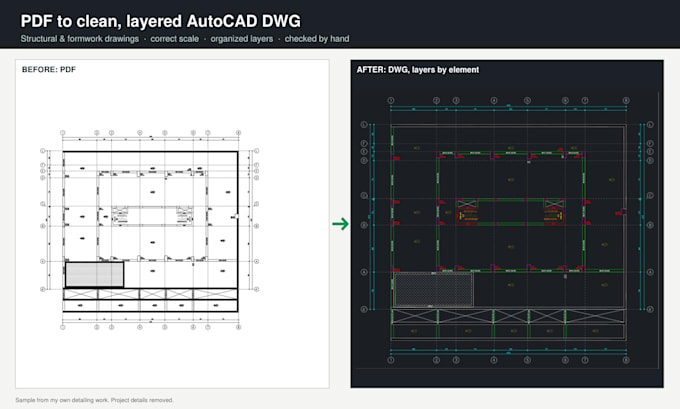The height and width of the screenshot is (409, 680).
Task: Click the "AFTER: DWG, layers by element" label
Action: pos(418,70)
